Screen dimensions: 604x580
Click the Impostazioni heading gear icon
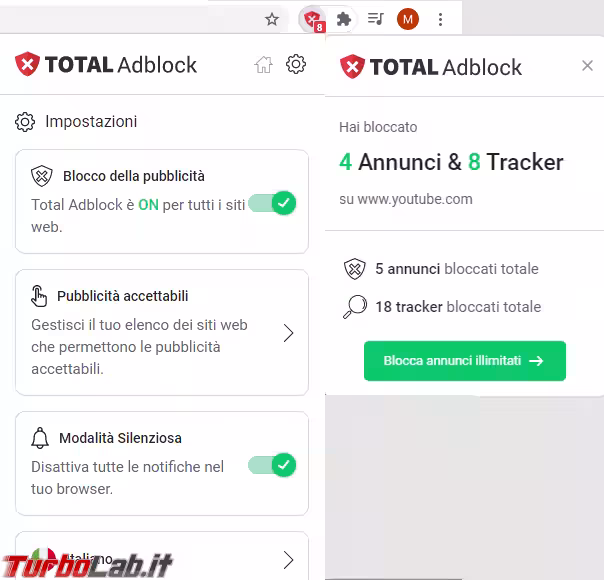click(25, 122)
